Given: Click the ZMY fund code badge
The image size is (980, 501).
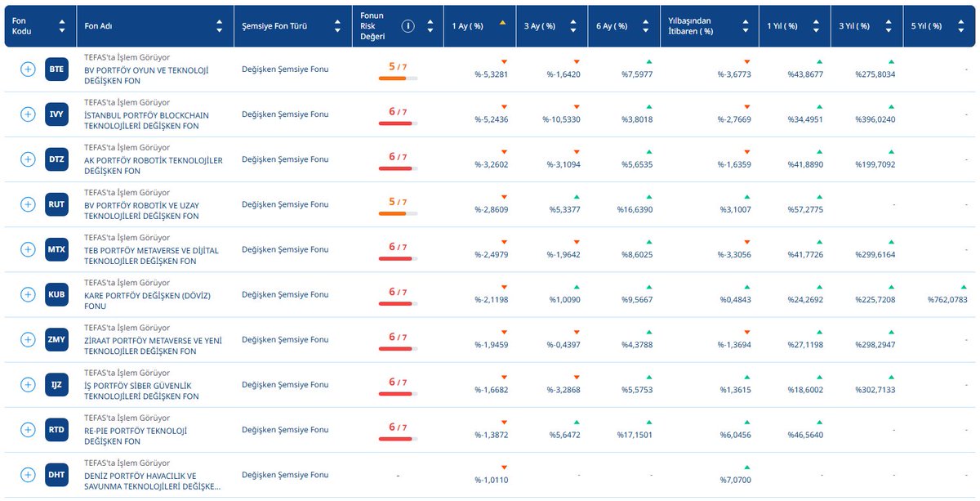Looking at the screenshot, I should point(56,339).
